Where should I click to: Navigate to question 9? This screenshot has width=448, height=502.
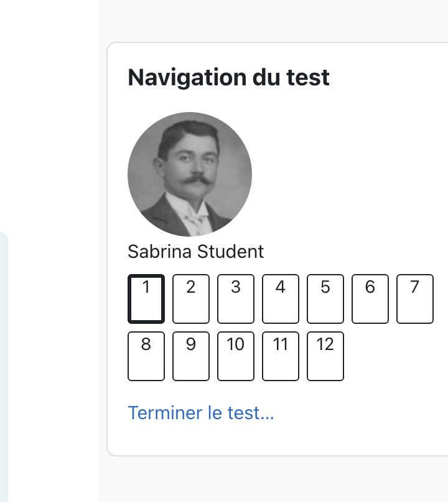pyautogui.click(x=191, y=356)
